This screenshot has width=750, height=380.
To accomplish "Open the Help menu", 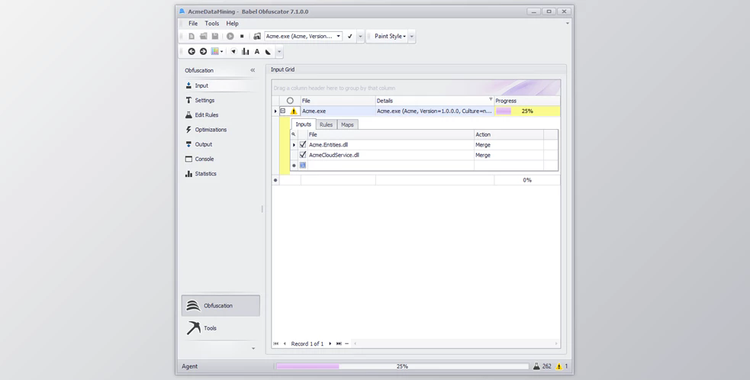I will (x=232, y=23).
